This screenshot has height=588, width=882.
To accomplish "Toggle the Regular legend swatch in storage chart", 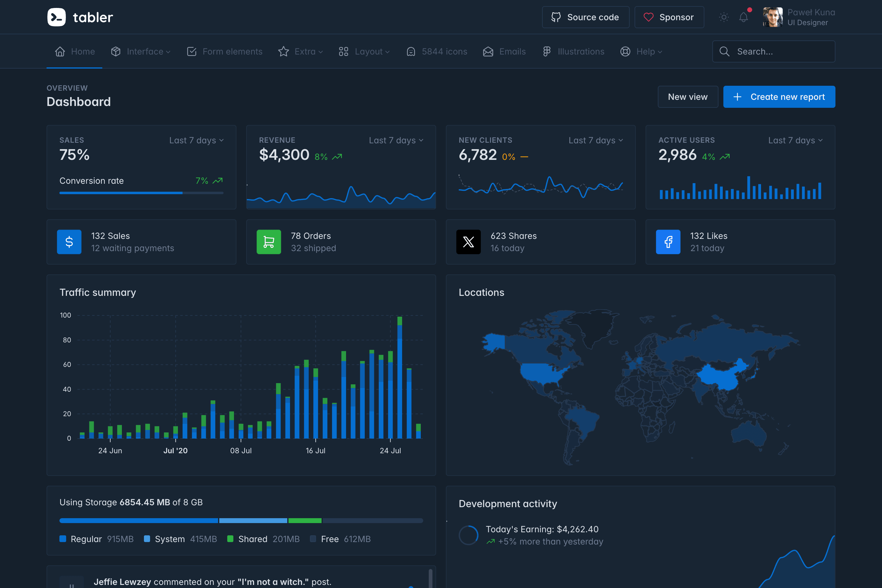I will (x=62, y=539).
